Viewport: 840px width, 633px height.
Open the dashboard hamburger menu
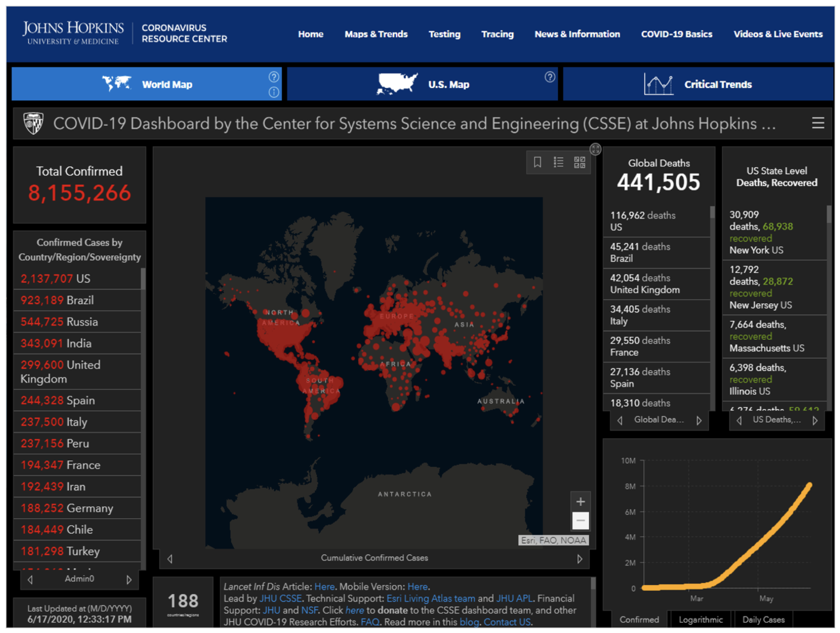point(818,123)
